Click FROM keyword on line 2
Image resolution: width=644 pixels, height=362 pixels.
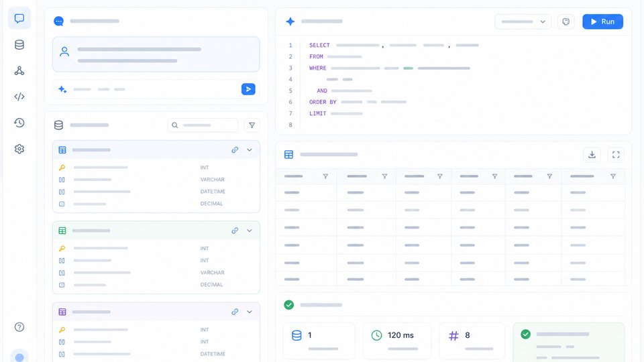(316, 56)
